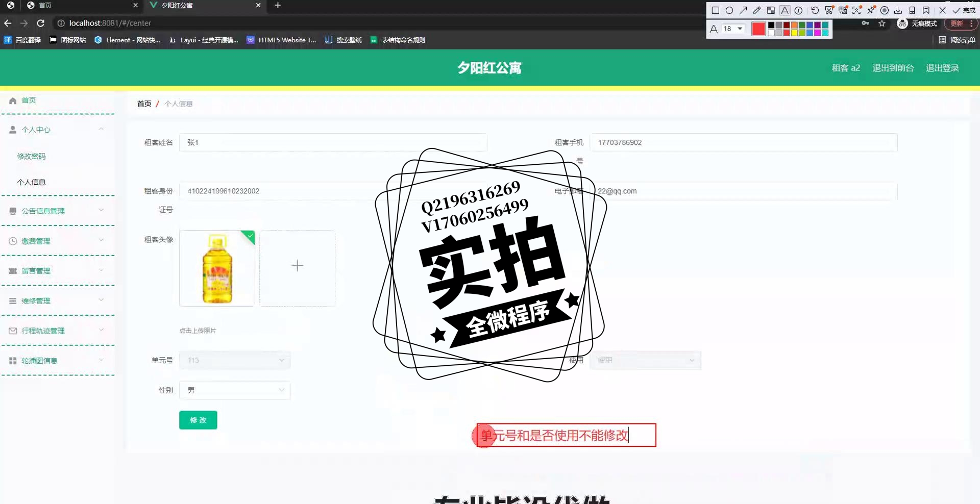Go back in browser history

pyautogui.click(x=8, y=23)
